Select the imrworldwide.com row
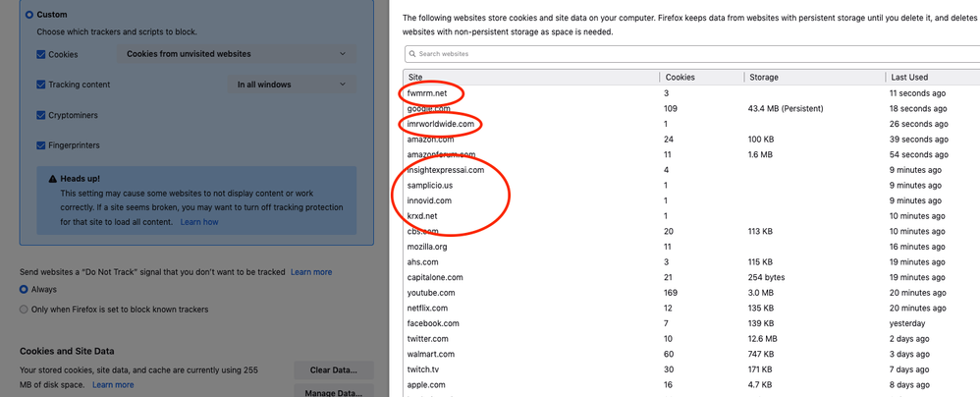The image size is (980, 397). [x=692, y=124]
